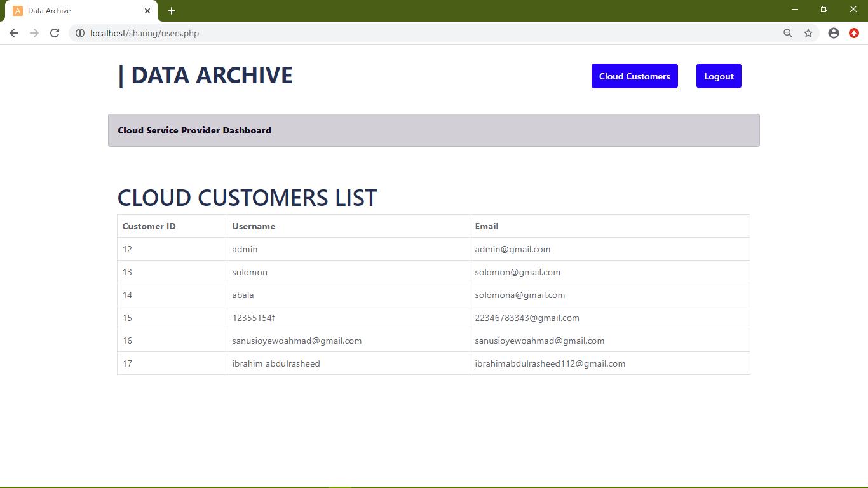Select the solomon username cell
Viewport: 868px width, 488px height.
point(250,272)
